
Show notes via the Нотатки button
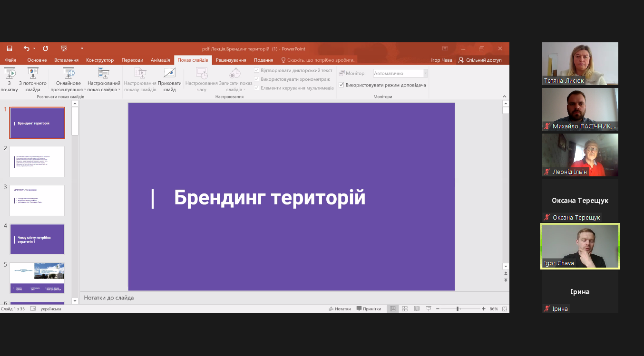coord(340,308)
